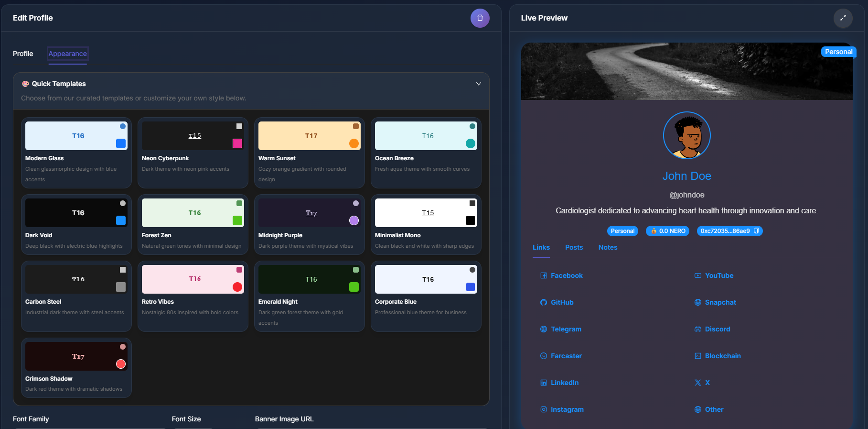The width and height of the screenshot is (868, 429).
Task: Collapse the Quick Templates section
Action: click(478, 84)
